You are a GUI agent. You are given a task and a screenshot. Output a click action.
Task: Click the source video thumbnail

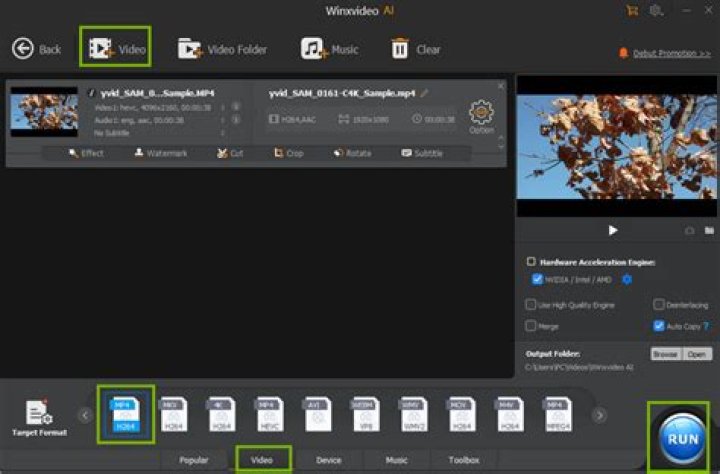coord(44,112)
